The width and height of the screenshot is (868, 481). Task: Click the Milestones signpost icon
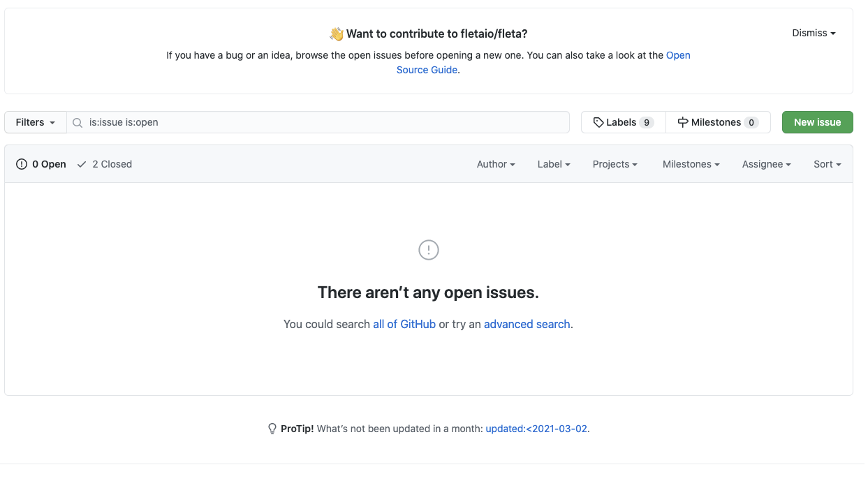coord(683,122)
